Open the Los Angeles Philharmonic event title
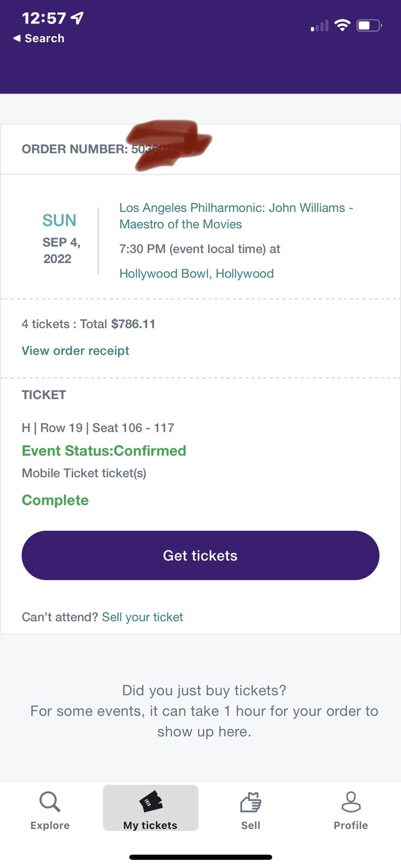This screenshot has height=868, width=401. (235, 216)
